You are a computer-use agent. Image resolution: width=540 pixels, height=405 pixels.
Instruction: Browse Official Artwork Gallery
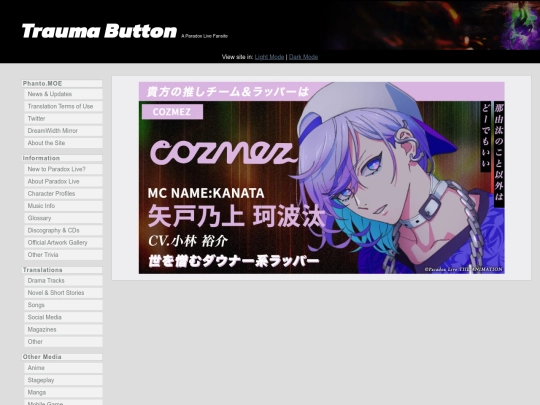coord(63,242)
